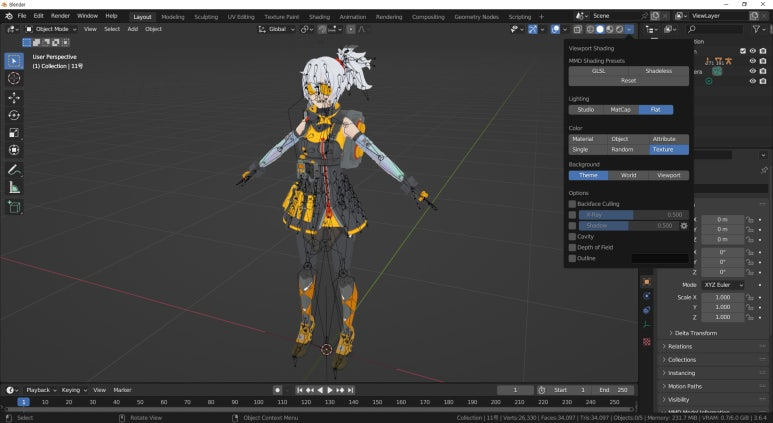This screenshot has height=423, width=773.
Task: Open viewport Add menu
Action: click(133, 29)
